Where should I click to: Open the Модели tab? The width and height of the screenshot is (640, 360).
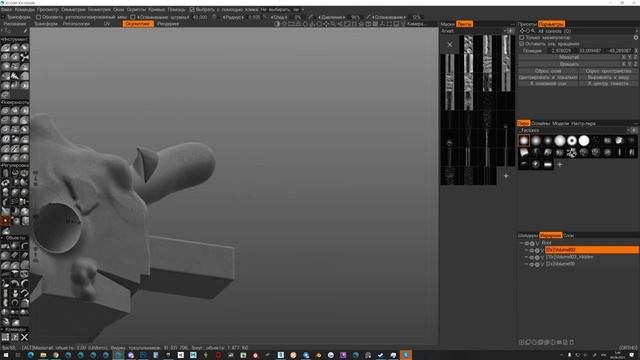pos(560,123)
